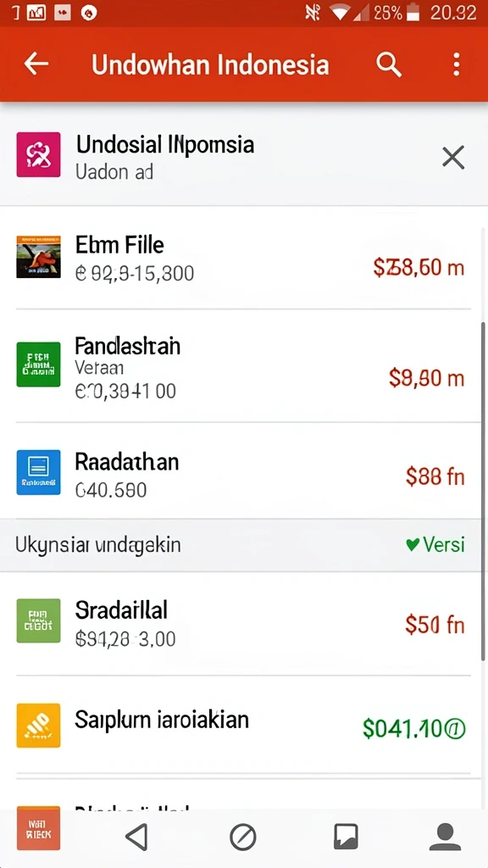This screenshot has height=868, width=488.
Task: Tap the back arrow in header
Action: (x=36, y=64)
